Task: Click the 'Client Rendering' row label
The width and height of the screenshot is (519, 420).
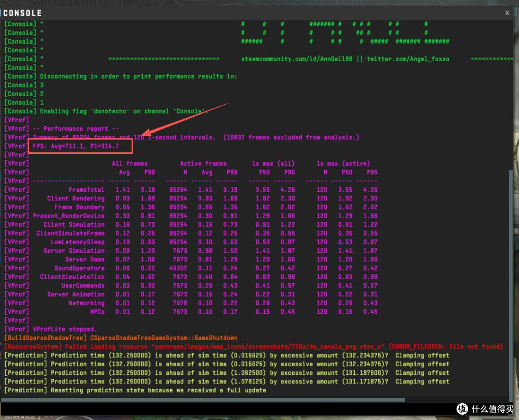Action: pyautogui.click(x=76, y=198)
